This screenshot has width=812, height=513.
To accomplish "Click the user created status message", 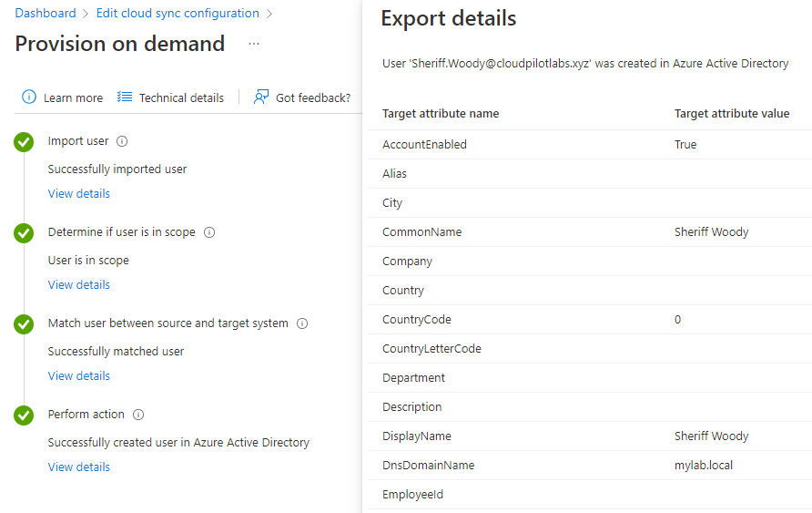I will click(x=585, y=64).
